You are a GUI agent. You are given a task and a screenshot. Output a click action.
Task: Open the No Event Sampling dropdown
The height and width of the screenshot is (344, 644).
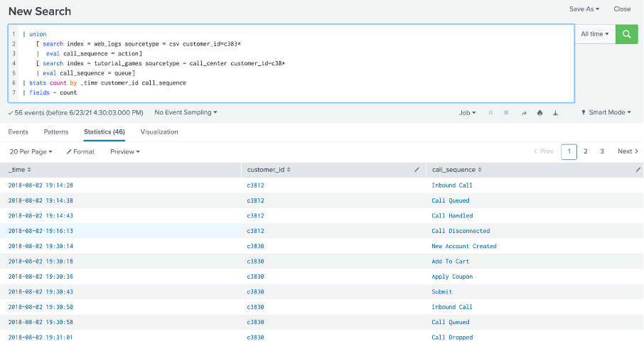(x=186, y=112)
